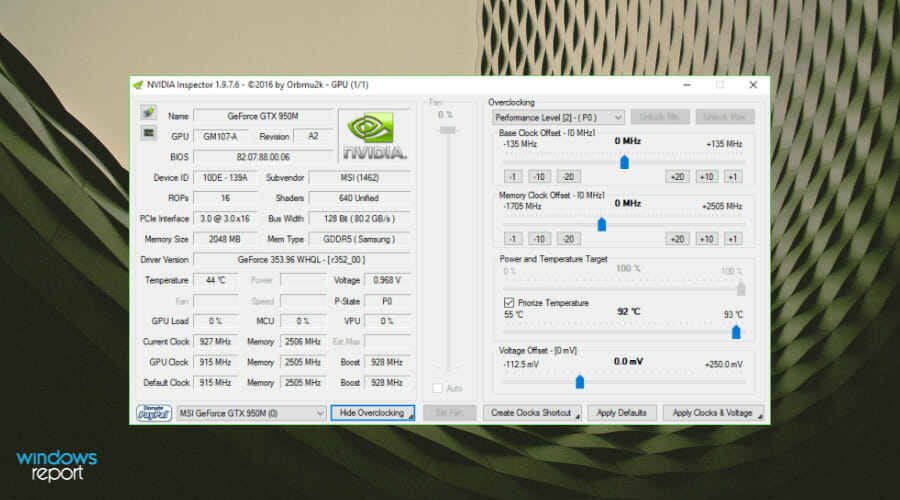Viewport: 900px width, 500px height.
Task: Click the upload screenshot icon beside Name
Action: [x=149, y=112]
